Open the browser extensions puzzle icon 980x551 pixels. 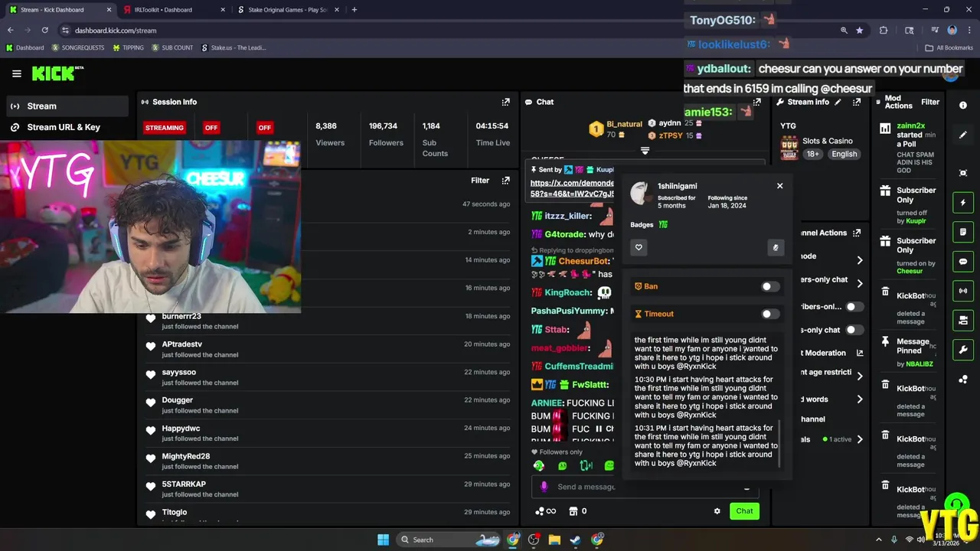tap(884, 31)
